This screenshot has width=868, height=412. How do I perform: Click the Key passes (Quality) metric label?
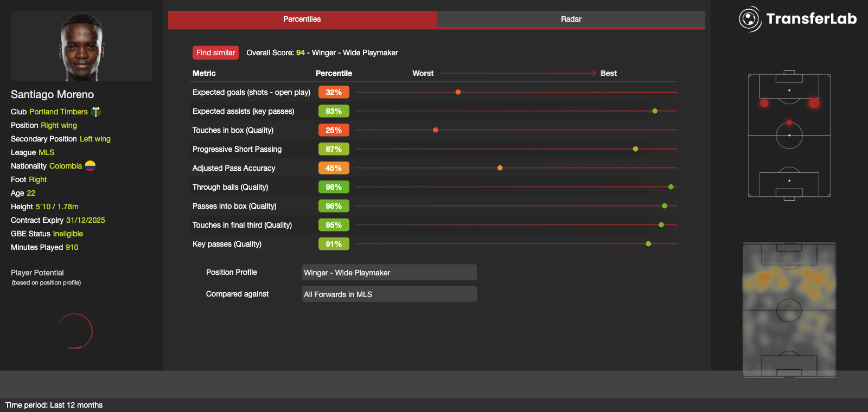227,244
